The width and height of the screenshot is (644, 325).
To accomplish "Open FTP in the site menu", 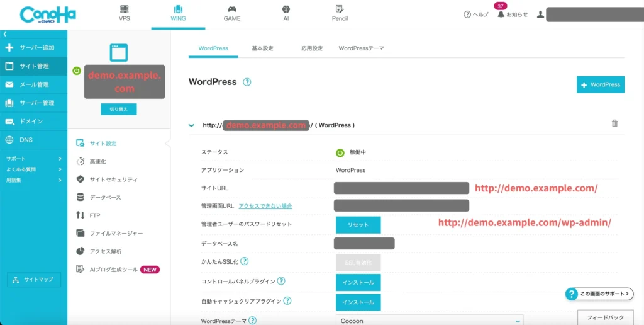I will click(89, 215).
